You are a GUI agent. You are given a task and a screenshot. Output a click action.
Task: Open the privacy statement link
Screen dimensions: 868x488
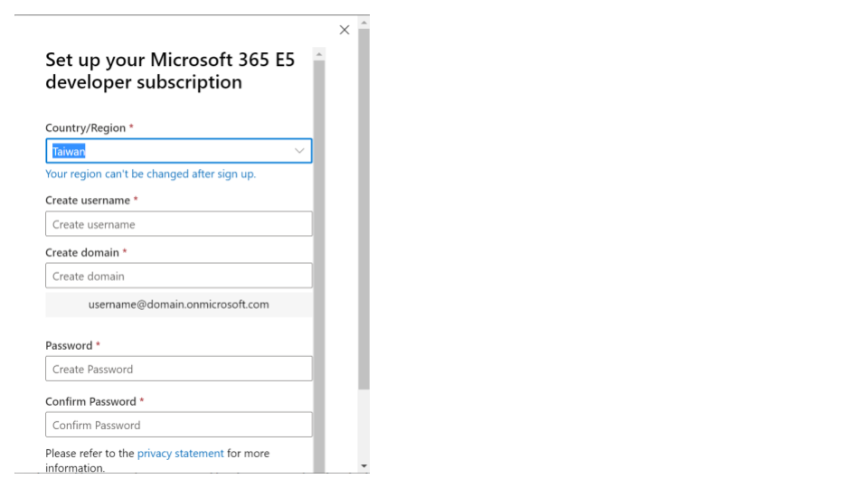coord(181,453)
